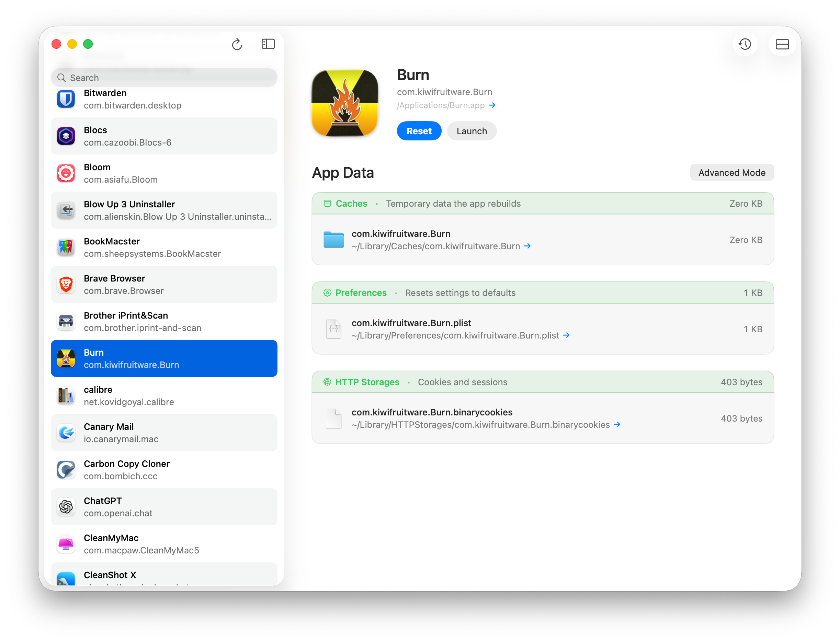Toggle the bottom panel layout icon
Viewport: 840px width, 642px height.
782,44
